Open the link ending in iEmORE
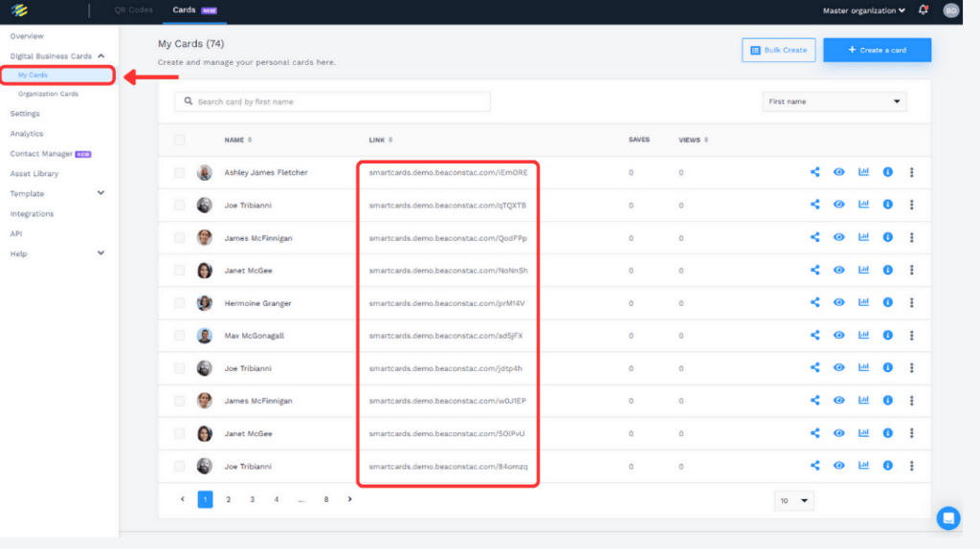The image size is (980, 549). [x=448, y=172]
